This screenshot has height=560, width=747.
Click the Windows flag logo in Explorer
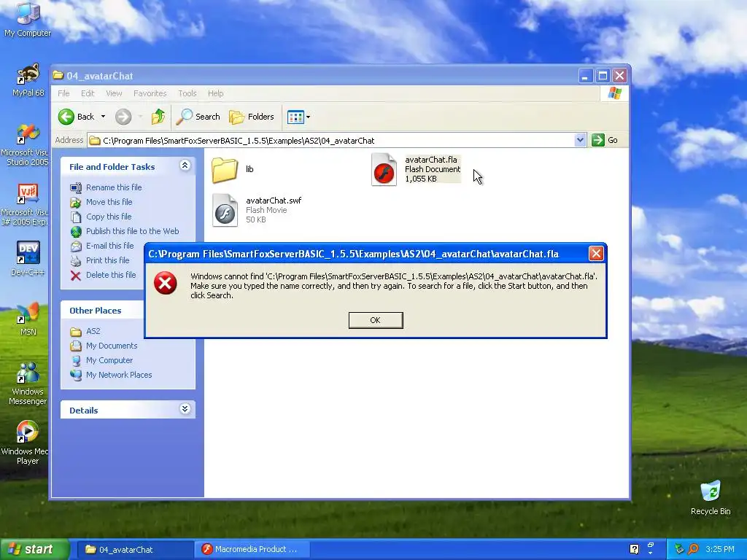coord(614,93)
